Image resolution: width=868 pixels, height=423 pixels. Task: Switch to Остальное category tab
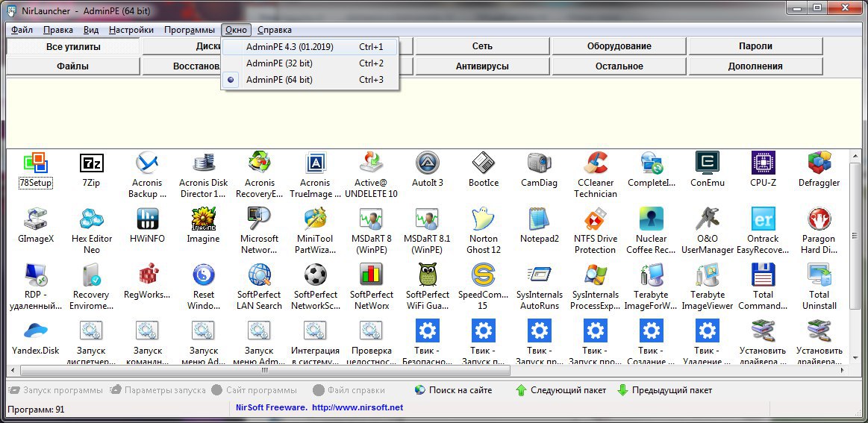tap(619, 66)
